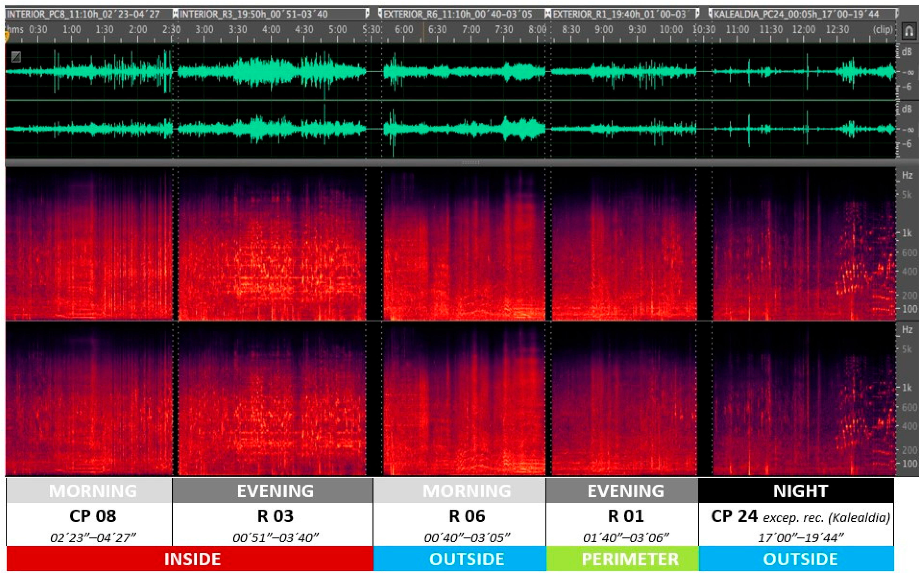Click the start flag icon of EXTERIOR_R6 marker
The height and width of the screenshot is (577, 924).
(x=380, y=14)
